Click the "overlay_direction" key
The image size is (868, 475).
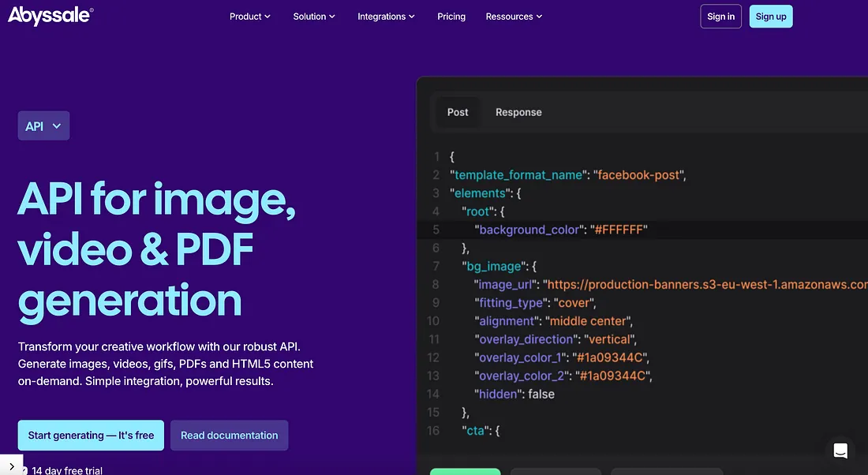click(x=526, y=339)
